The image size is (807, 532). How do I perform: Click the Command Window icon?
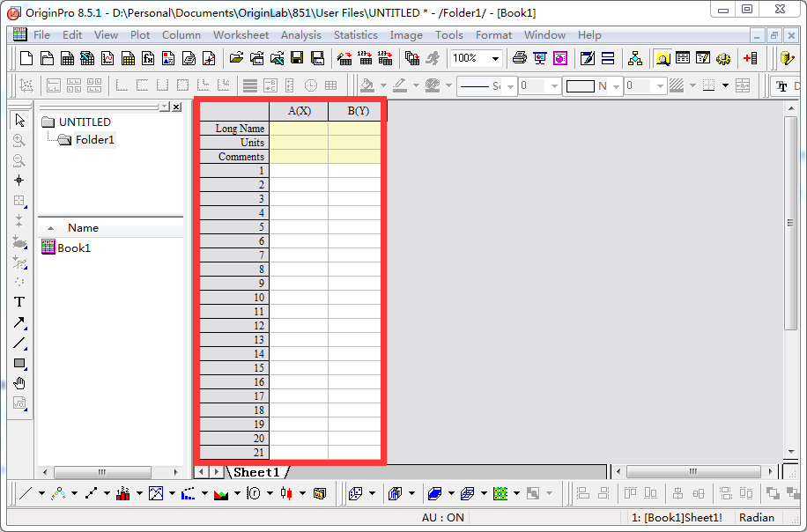pyautogui.click(x=703, y=58)
